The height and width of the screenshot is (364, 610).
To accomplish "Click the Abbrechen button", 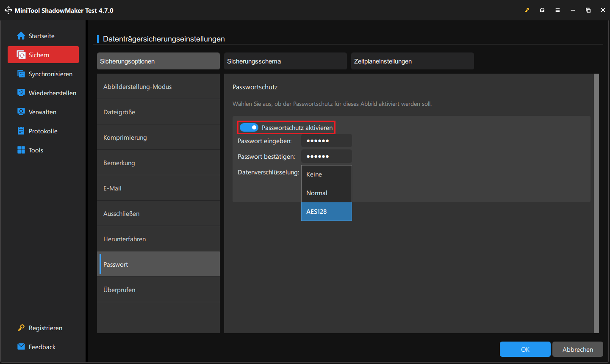I will 578,349.
